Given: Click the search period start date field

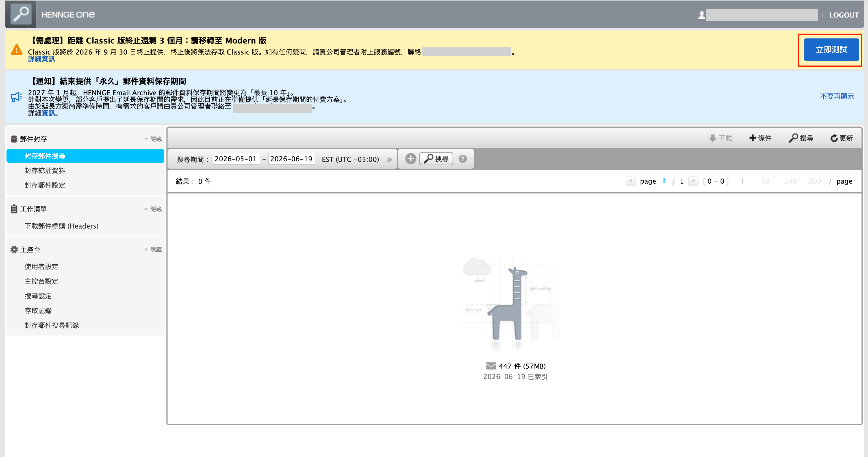Looking at the screenshot, I should [236, 159].
